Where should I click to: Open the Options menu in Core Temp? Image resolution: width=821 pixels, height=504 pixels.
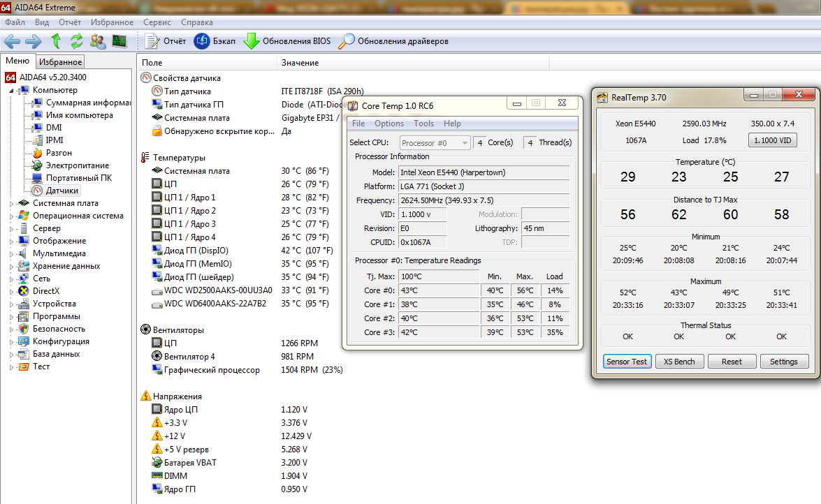(x=389, y=124)
